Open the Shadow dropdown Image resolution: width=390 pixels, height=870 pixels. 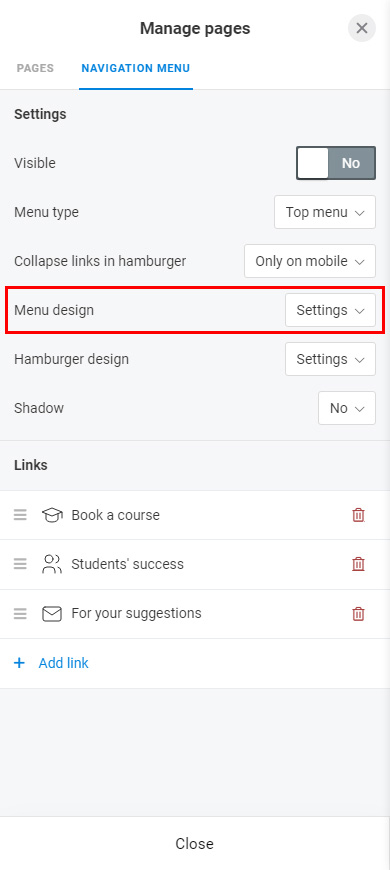(347, 408)
